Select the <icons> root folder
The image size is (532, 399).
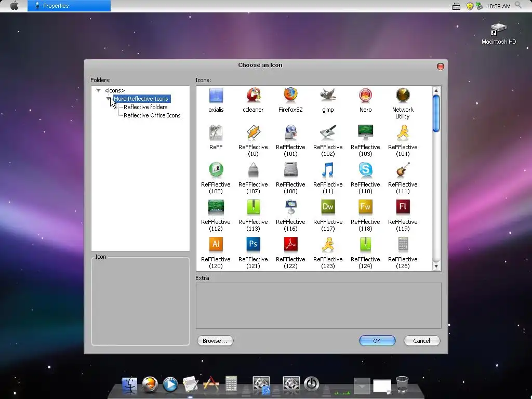coord(115,90)
